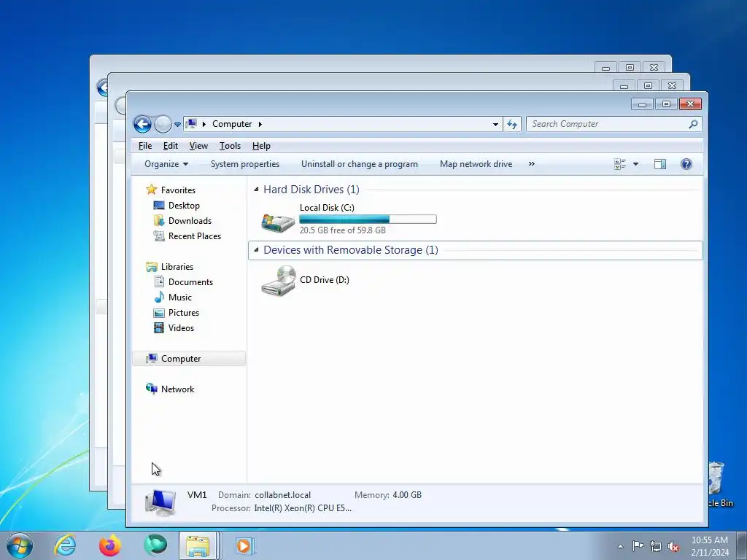Screen dimensions: 747x560
Task: Open the Videos library
Action: coord(181,327)
